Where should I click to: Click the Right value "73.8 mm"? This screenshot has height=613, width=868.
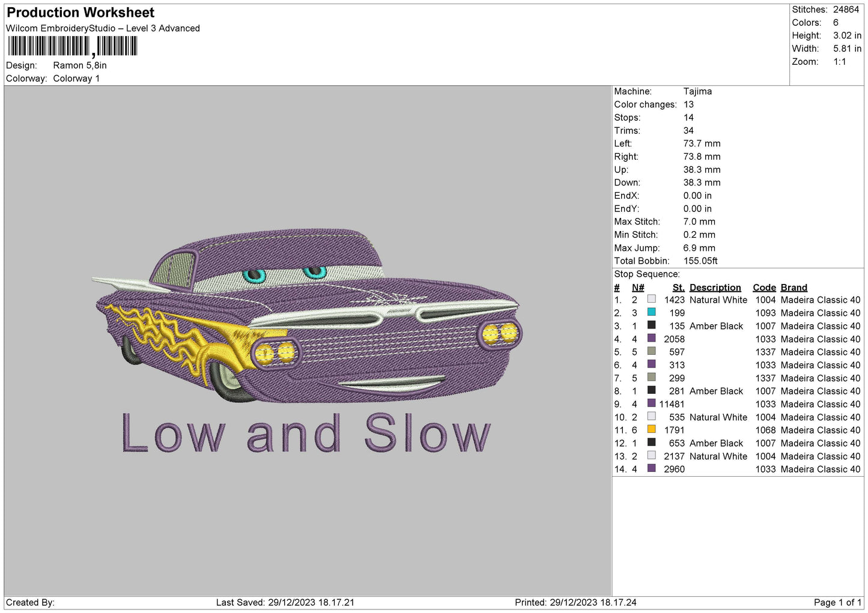pyautogui.click(x=702, y=157)
